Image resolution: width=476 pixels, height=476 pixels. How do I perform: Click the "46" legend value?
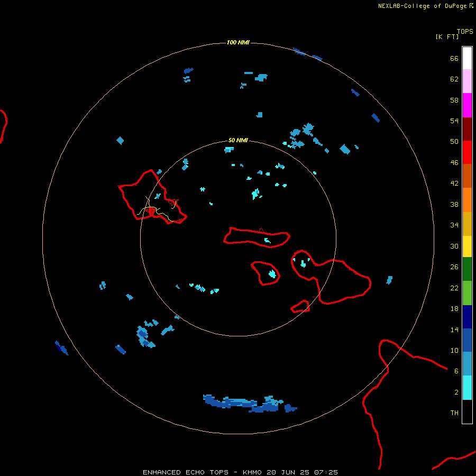coord(454,163)
